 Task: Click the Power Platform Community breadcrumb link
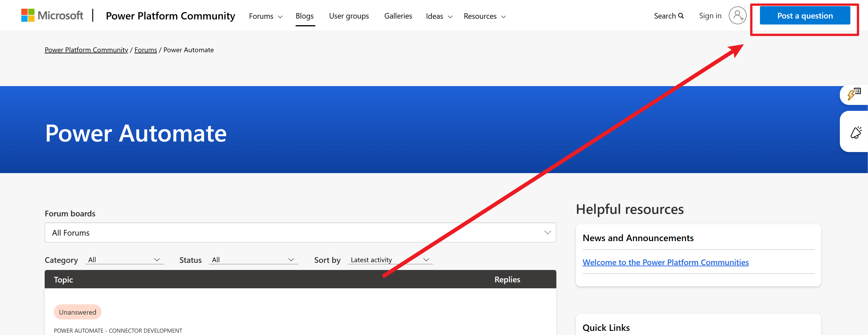coord(86,50)
